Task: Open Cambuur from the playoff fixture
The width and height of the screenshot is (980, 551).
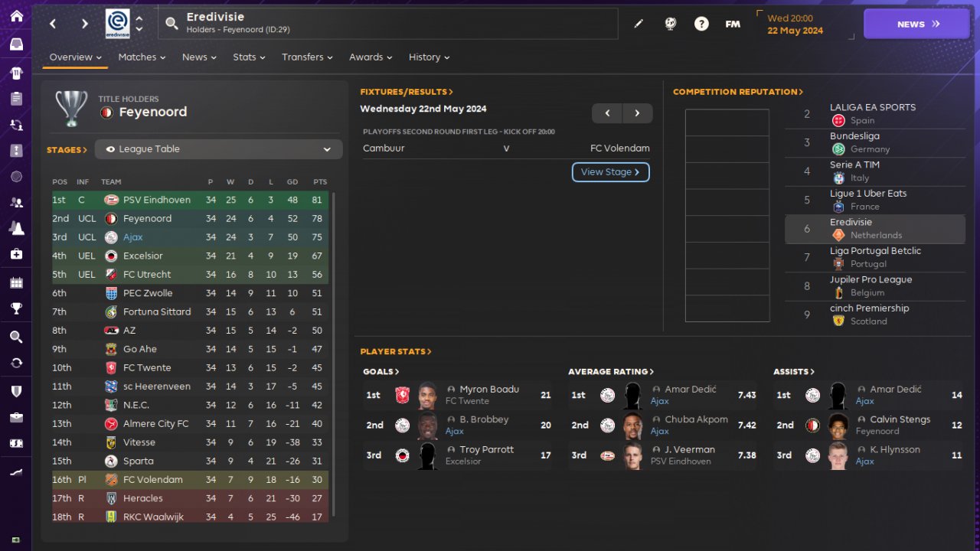Action: point(384,148)
